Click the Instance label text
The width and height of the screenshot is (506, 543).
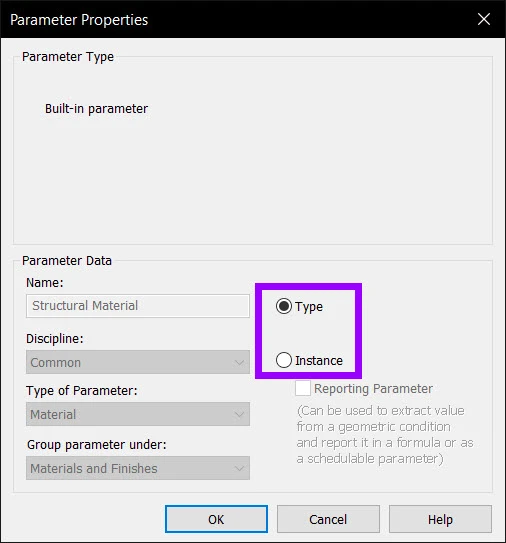(x=319, y=360)
